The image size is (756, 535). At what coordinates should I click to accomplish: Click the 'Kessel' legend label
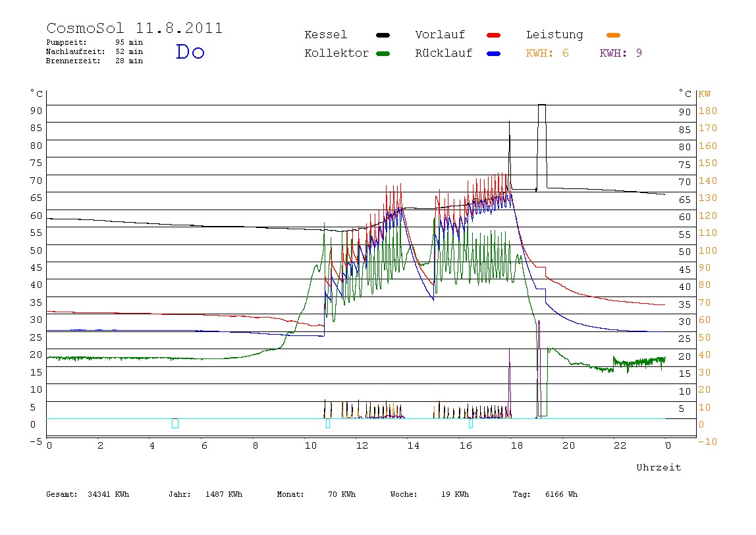click(x=325, y=35)
